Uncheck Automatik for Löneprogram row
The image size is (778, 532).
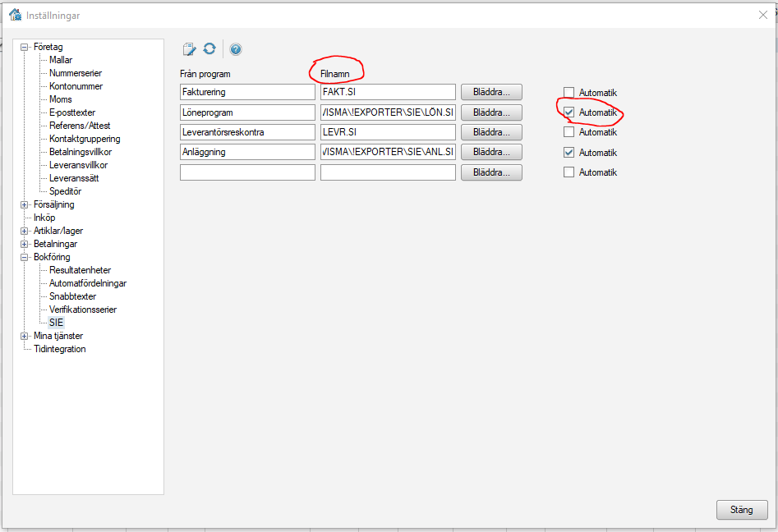pyautogui.click(x=569, y=112)
